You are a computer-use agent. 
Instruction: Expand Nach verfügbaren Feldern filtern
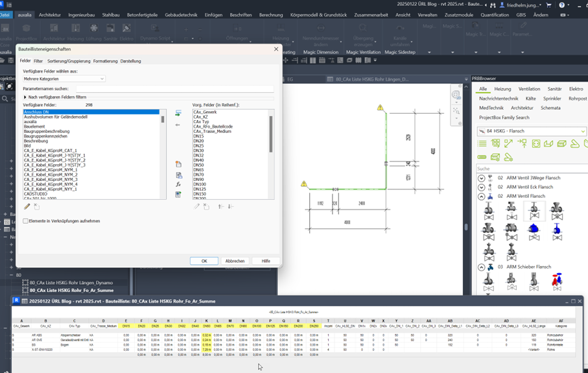click(25, 97)
